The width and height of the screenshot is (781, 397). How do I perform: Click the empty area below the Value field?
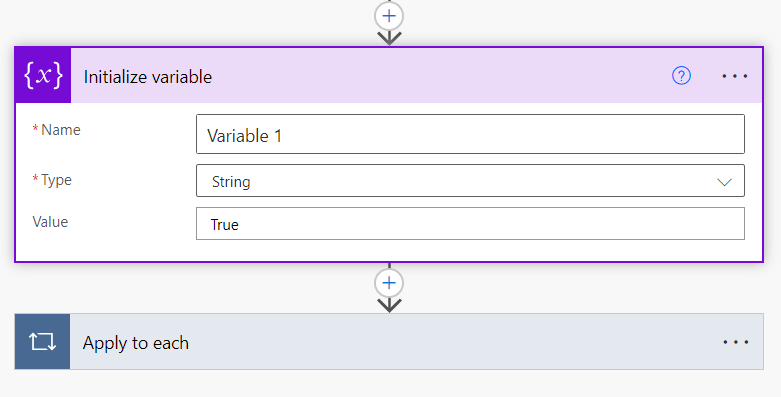pyautogui.click(x=389, y=251)
